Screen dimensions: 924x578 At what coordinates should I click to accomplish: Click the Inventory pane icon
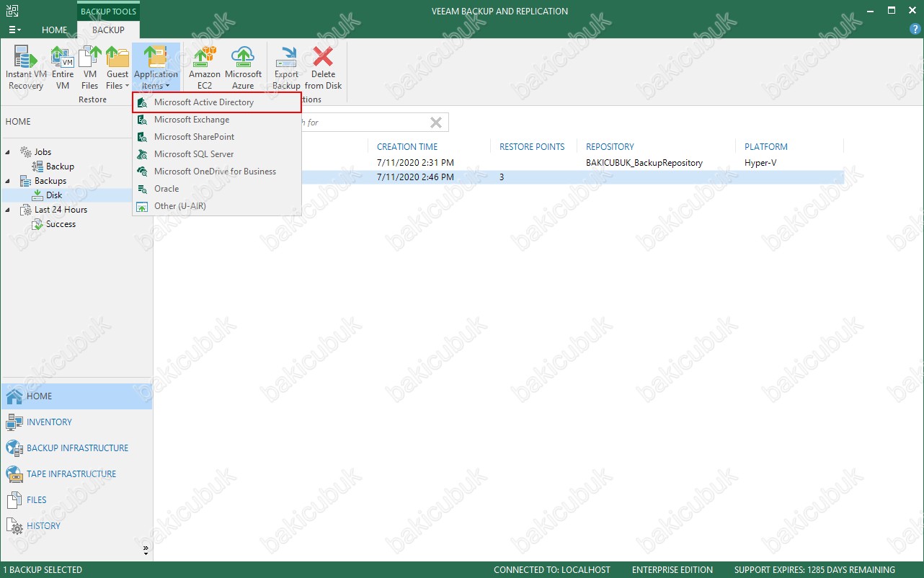point(14,422)
